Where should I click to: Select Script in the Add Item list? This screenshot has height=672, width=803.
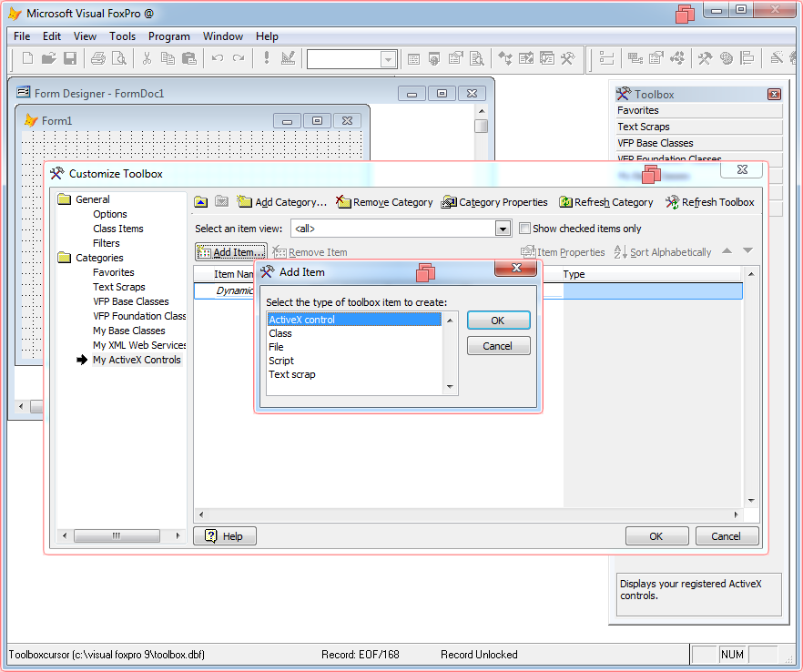354,361
